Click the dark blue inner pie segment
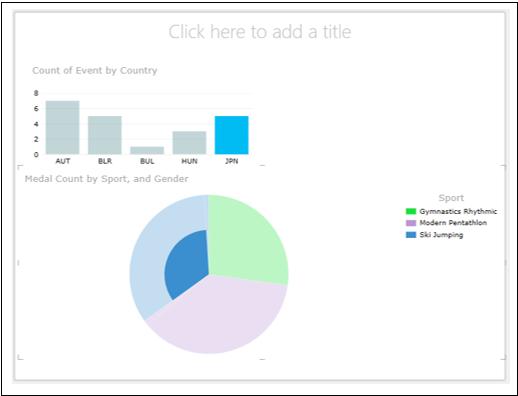Viewport: 518px width, 396px height. (x=188, y=263)
